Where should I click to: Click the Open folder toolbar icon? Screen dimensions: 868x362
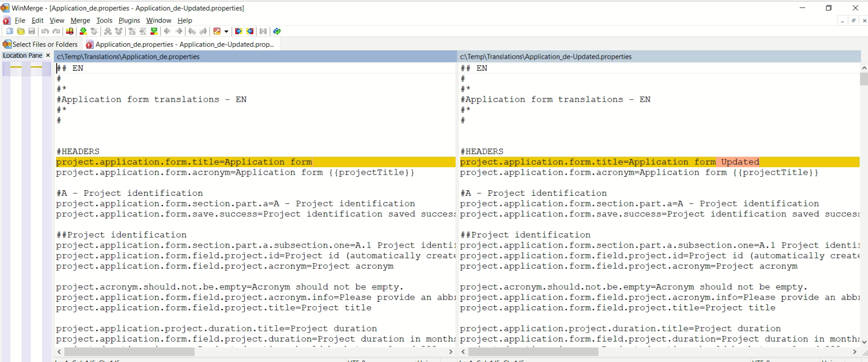coord(21,31)
